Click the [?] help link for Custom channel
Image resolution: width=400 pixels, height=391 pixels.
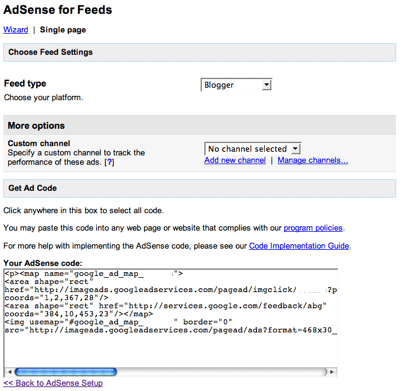[x=109, y=162]
